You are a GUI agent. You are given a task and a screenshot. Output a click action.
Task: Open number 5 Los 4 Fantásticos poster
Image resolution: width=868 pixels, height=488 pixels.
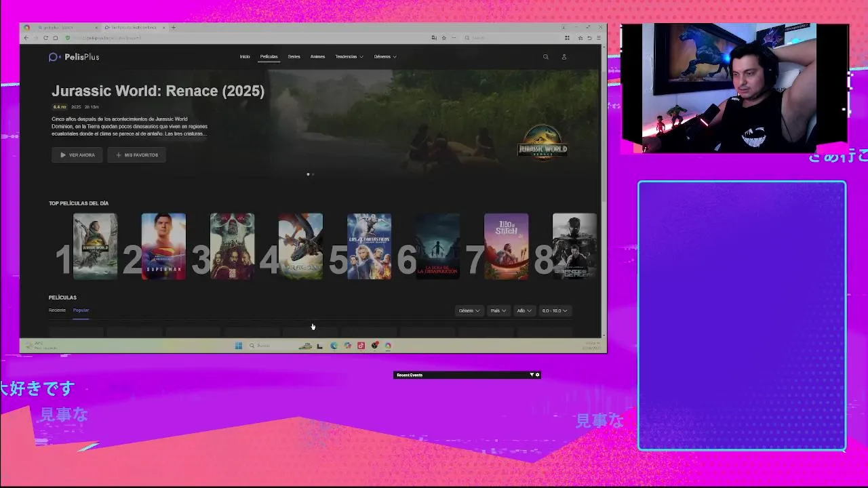point(369,246)
